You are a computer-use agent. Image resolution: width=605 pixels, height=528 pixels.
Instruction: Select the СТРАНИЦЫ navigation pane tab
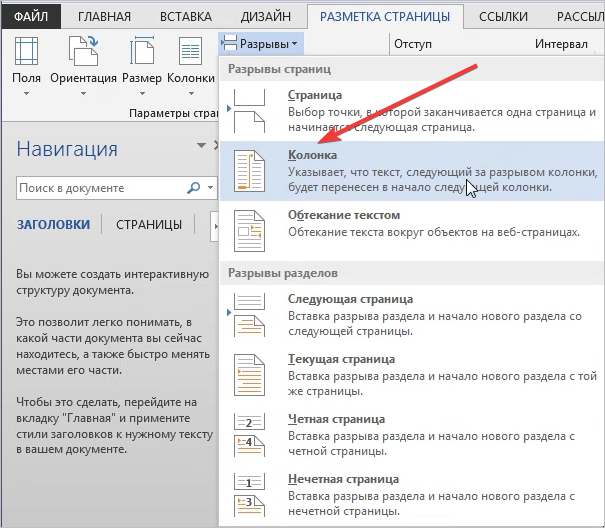tap(148, 224)
